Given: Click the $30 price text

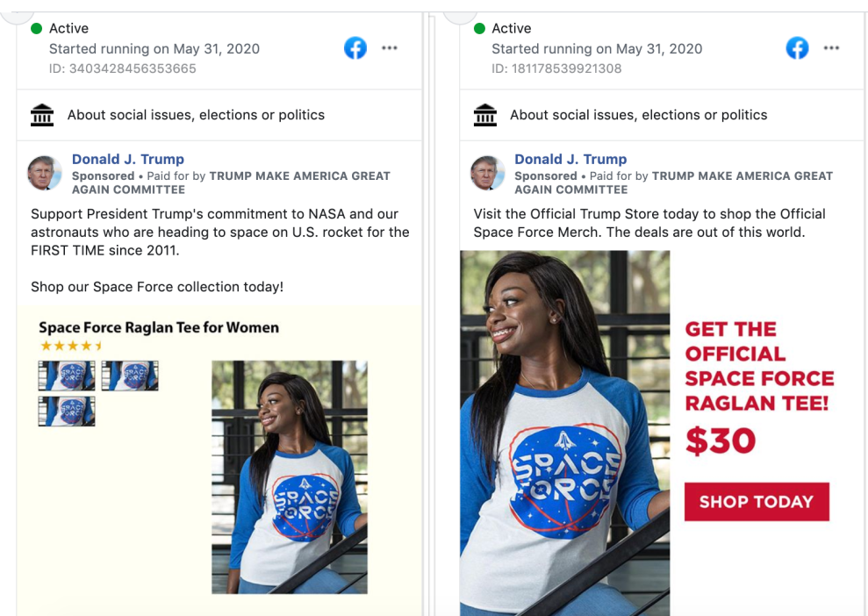Looking at the screenshot, I should click(720, 441).
